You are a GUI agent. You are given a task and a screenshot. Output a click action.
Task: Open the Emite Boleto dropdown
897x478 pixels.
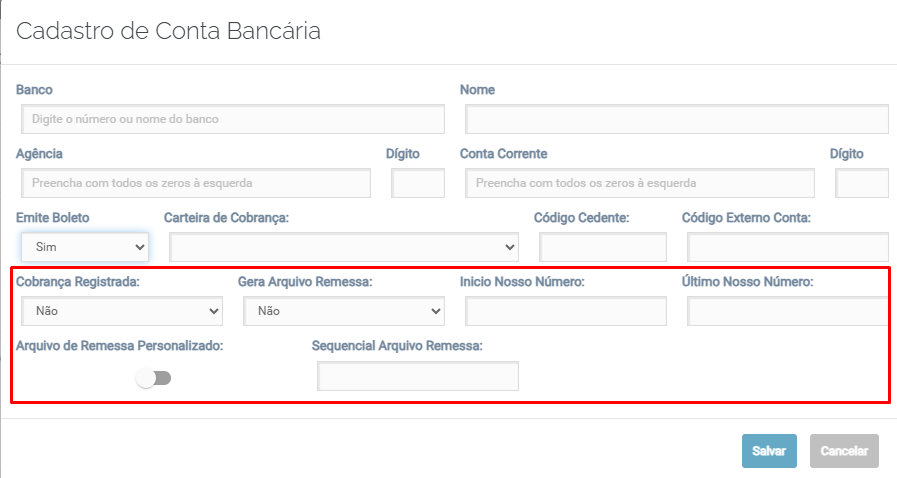tap(85, 246)
